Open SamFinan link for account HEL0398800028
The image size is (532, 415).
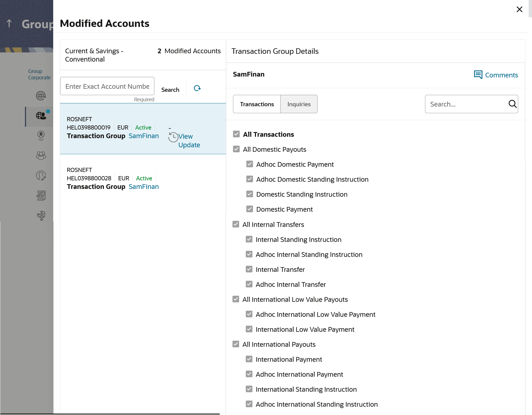(144, 187)
